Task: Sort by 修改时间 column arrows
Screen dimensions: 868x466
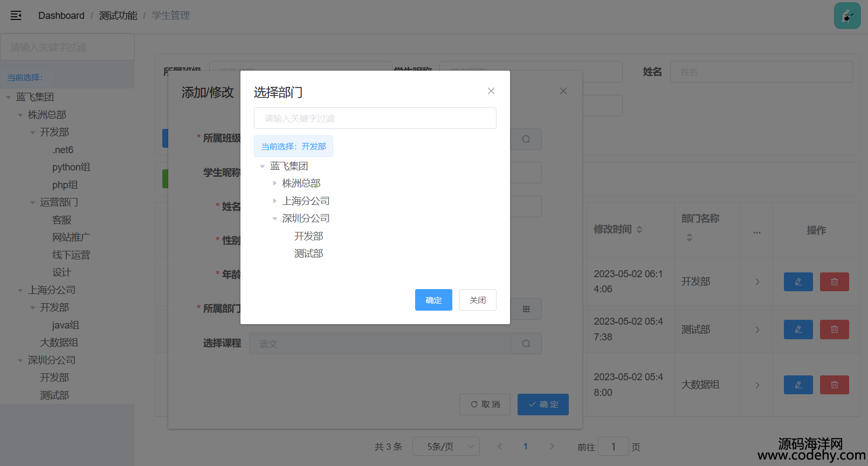Action: (x=639, y=230)
